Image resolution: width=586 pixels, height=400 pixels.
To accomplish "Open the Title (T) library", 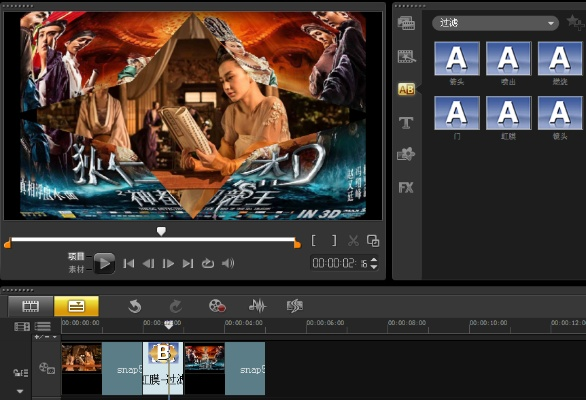I will coord(406,123).
